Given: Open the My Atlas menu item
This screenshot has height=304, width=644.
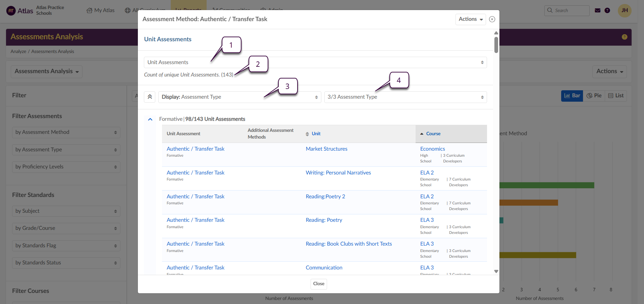Looking at the screenshot, I should tap(101, 10).
